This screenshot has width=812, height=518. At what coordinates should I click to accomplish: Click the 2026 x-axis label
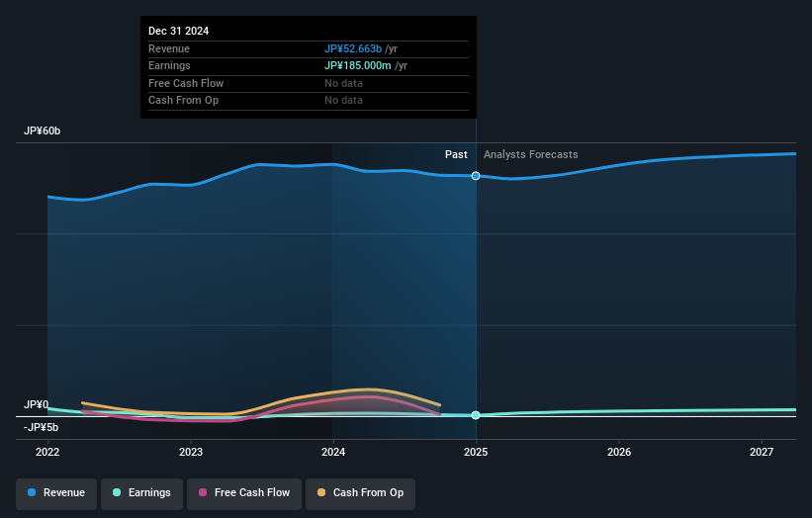(x=619, y=452)
